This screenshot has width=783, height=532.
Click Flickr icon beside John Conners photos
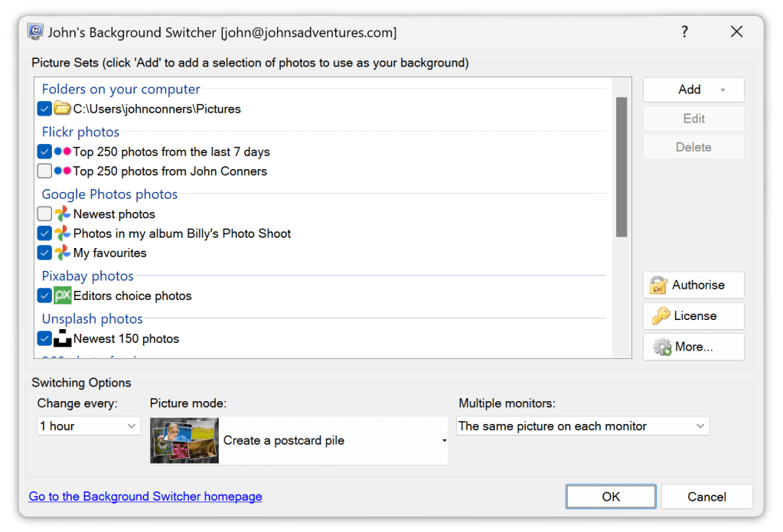point(63,171)
